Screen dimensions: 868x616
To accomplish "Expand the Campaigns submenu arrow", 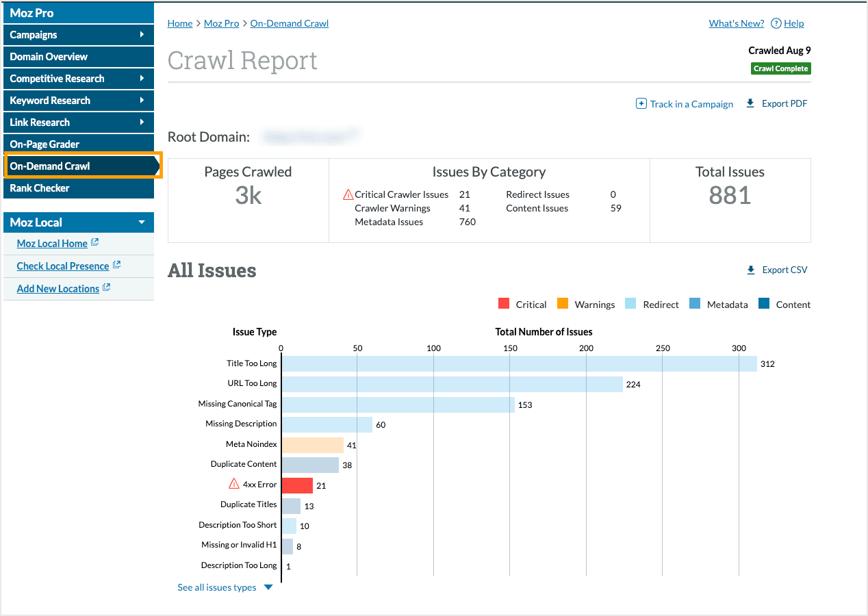I will point(142,34).
